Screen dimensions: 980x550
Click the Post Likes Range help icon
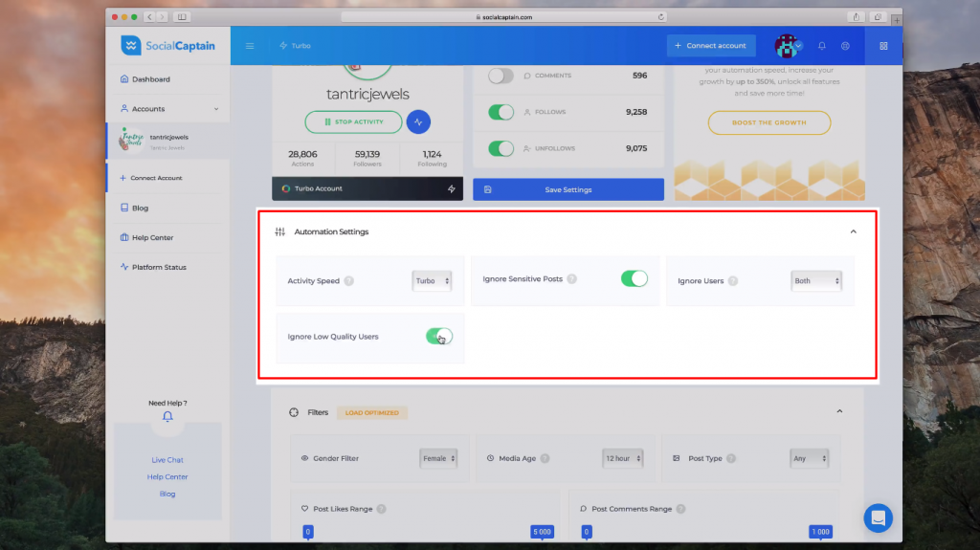pyautogui.click(x=381, y=509)
